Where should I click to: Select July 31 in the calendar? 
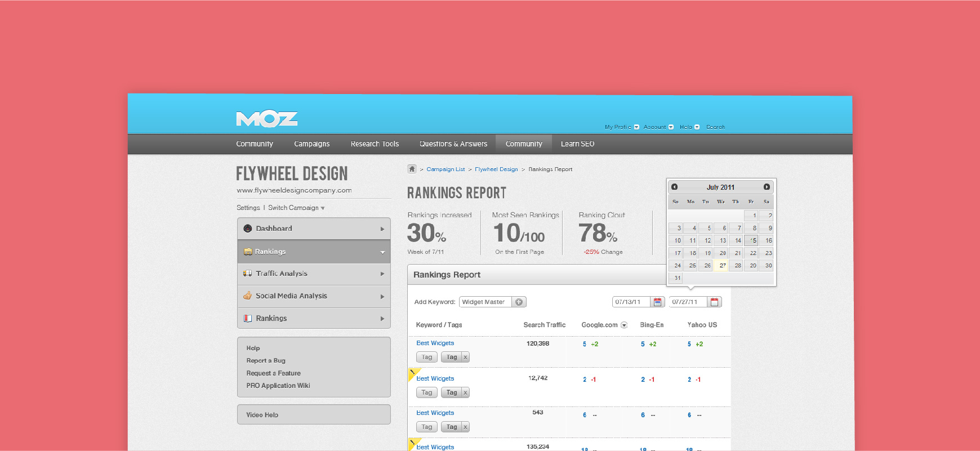click(x=675, y=278)
